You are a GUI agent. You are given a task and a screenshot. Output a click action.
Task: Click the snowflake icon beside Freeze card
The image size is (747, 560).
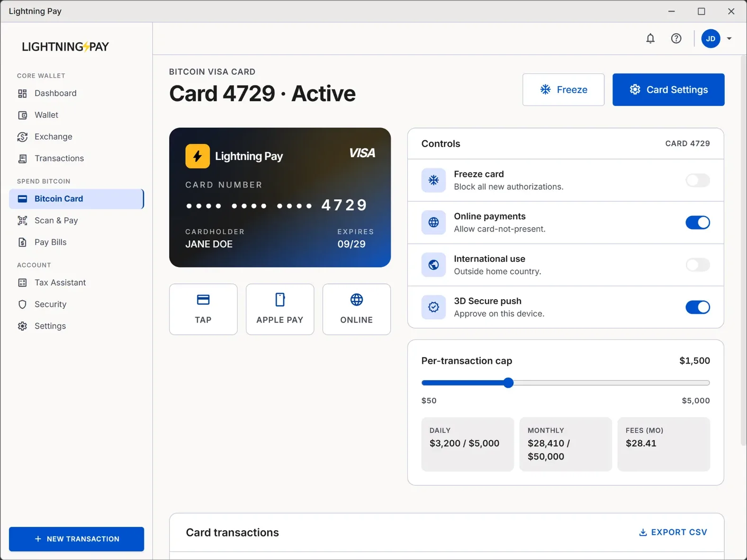coord(433,180)
